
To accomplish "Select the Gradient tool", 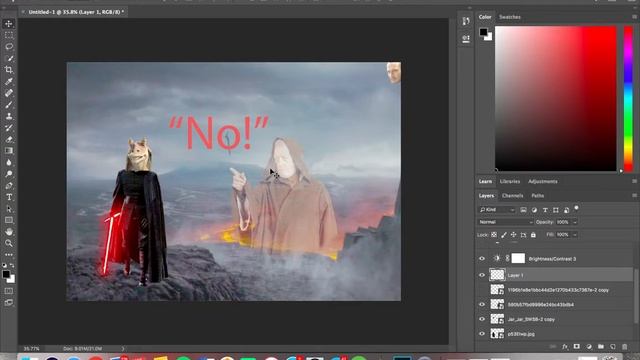I will tap(9, 151).
